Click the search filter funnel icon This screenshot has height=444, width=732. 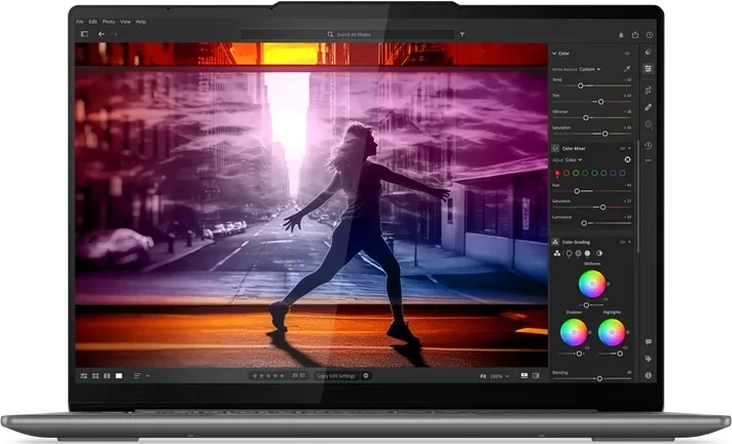tap(462, 34)
